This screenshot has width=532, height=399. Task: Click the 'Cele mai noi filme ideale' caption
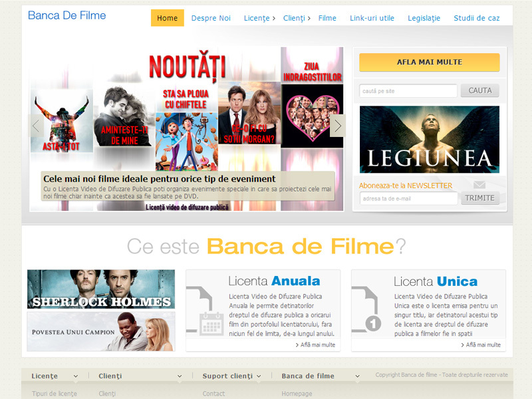(160, 179)
